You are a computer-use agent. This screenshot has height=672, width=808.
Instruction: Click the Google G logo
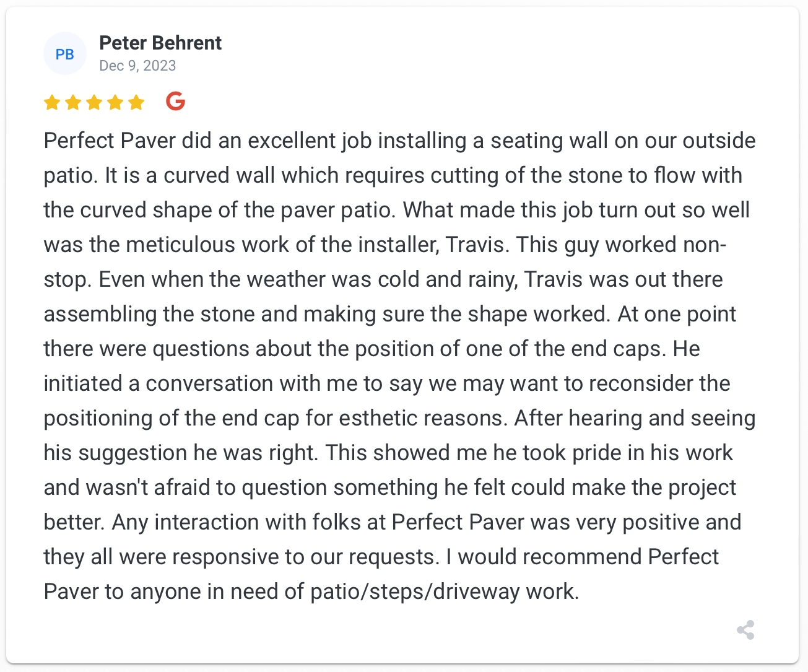pos(176,101)
